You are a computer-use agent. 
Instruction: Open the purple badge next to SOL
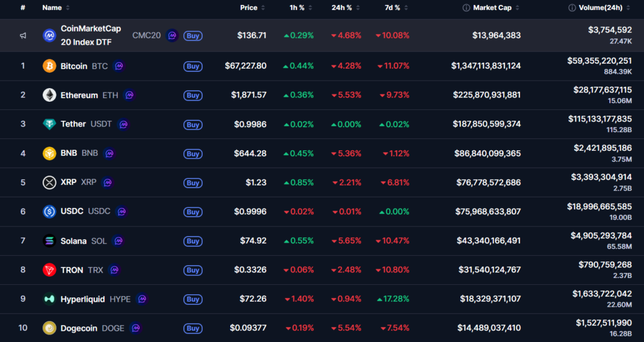tap(118, 241)
